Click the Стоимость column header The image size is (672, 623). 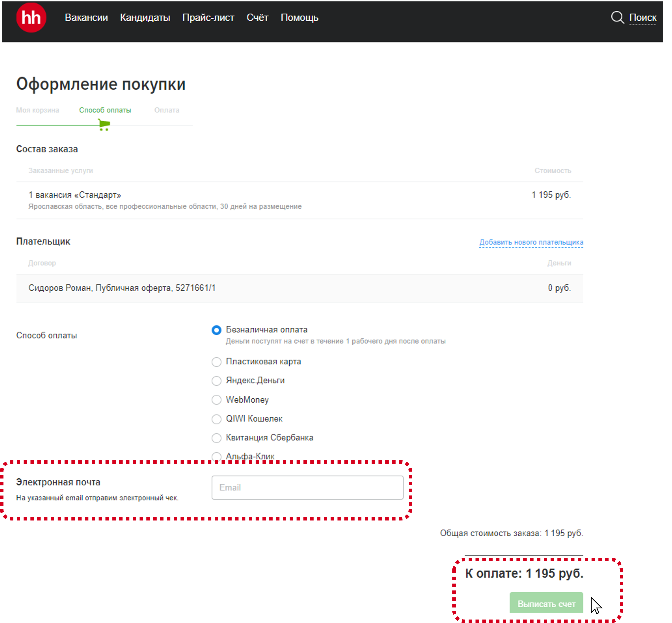click(x=553, y=171)
